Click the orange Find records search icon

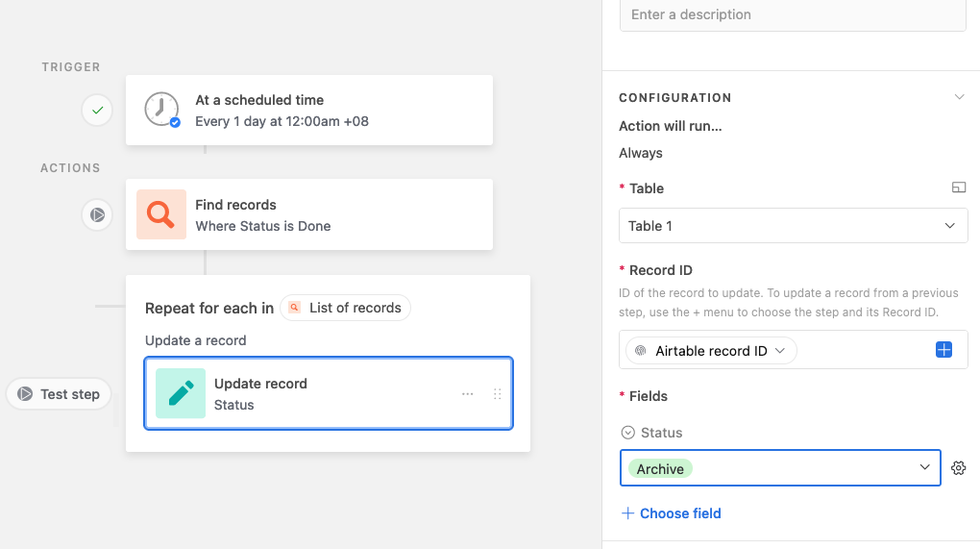(161, 214)
